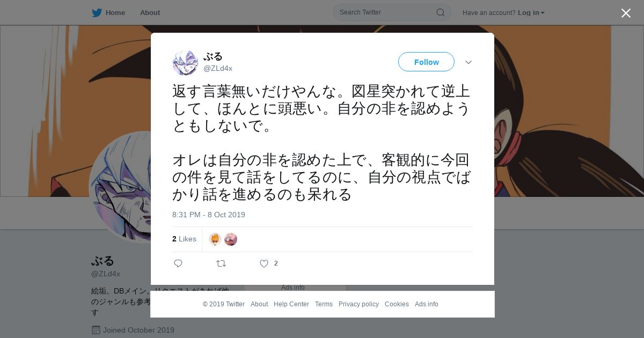This screenshot has width=644, height=338.
Task: Close the tweet overlay with X
Action: click(626, 13)
